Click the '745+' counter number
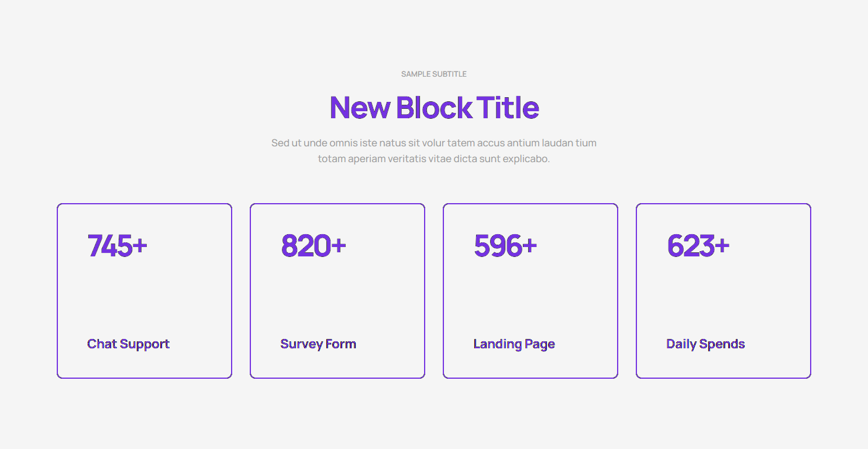The height and width of the screenshot is (449, 868). (x=117, y=245)
